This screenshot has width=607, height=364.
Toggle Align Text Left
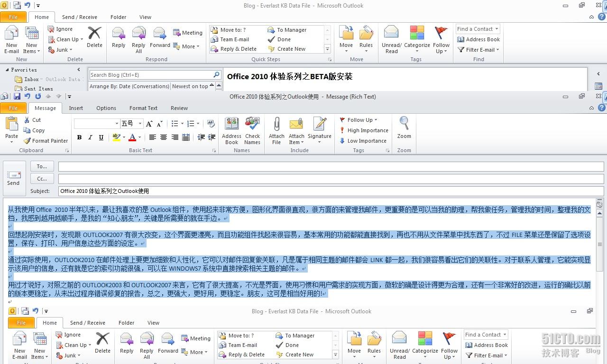tap(152, 137)
